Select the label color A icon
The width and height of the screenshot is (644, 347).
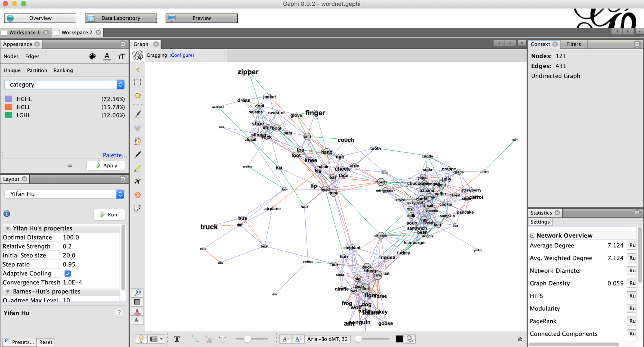coord(107,56)
